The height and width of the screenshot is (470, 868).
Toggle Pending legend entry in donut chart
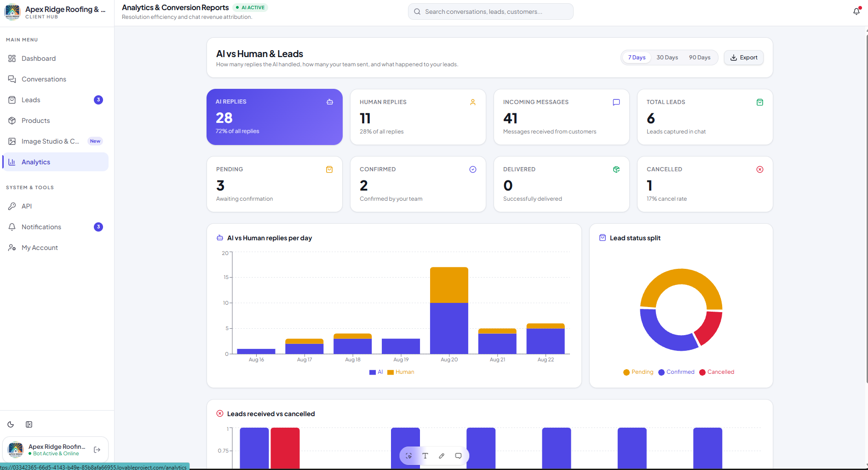638,372
